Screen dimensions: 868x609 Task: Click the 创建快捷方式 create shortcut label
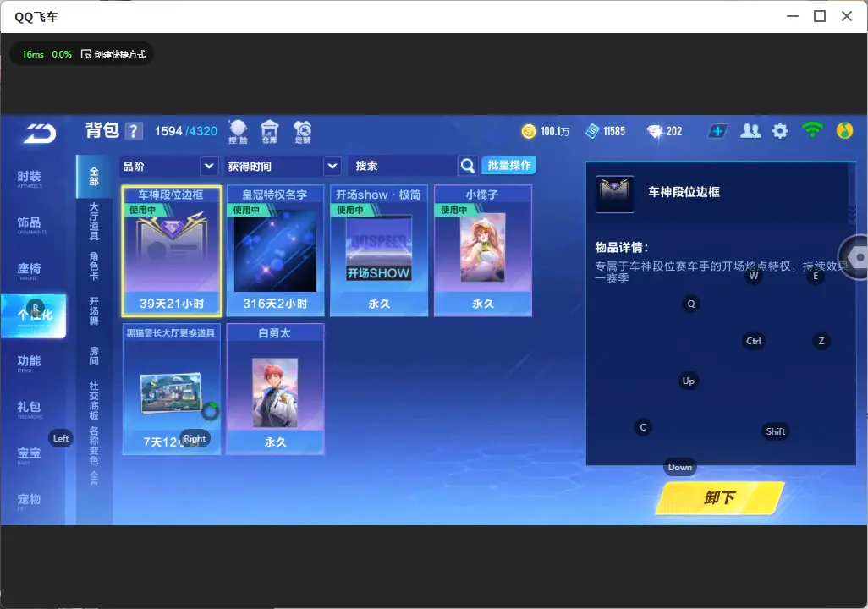click(x=119, y=54)
